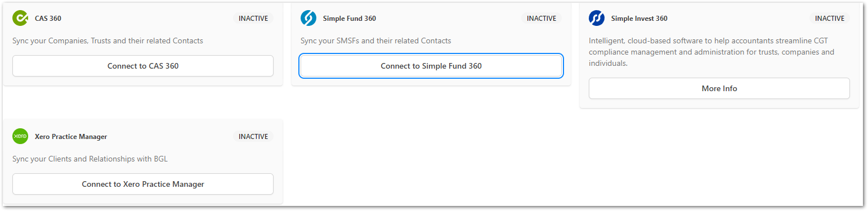Click the Simple Invest 360 logo icon

tap(597, 18)
